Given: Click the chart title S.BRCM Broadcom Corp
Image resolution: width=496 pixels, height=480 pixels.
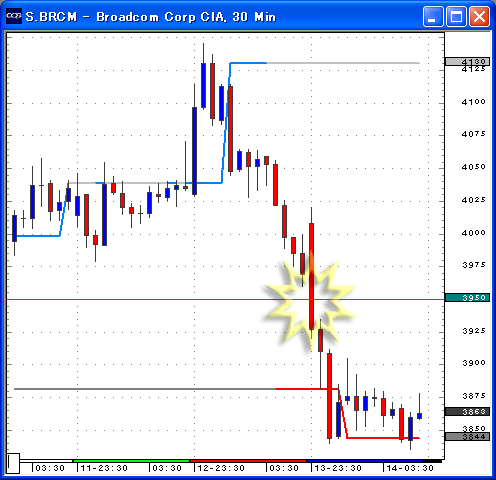Looking at the screenshot, I should [151, 17].
